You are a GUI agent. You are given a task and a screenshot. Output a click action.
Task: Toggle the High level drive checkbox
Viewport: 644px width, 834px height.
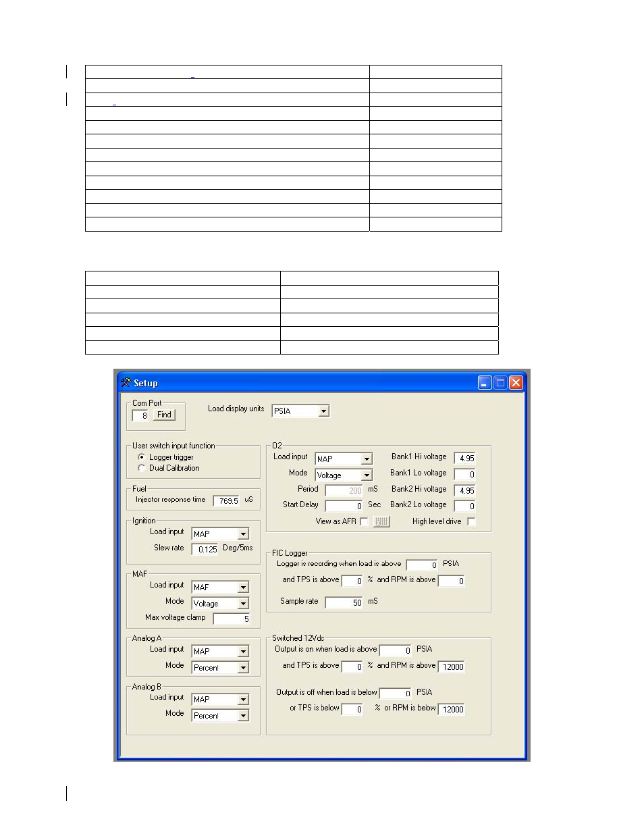tap(471, 521)
